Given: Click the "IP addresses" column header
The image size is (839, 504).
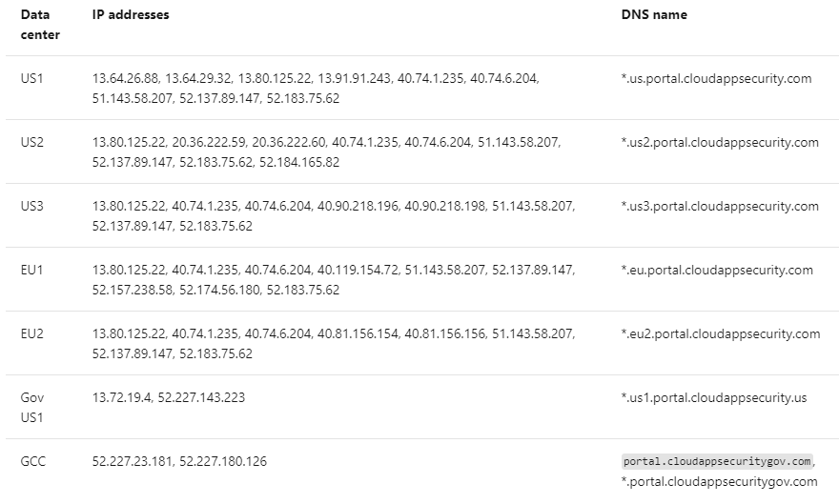Looking at the screenshot, I should coord(131,15).
